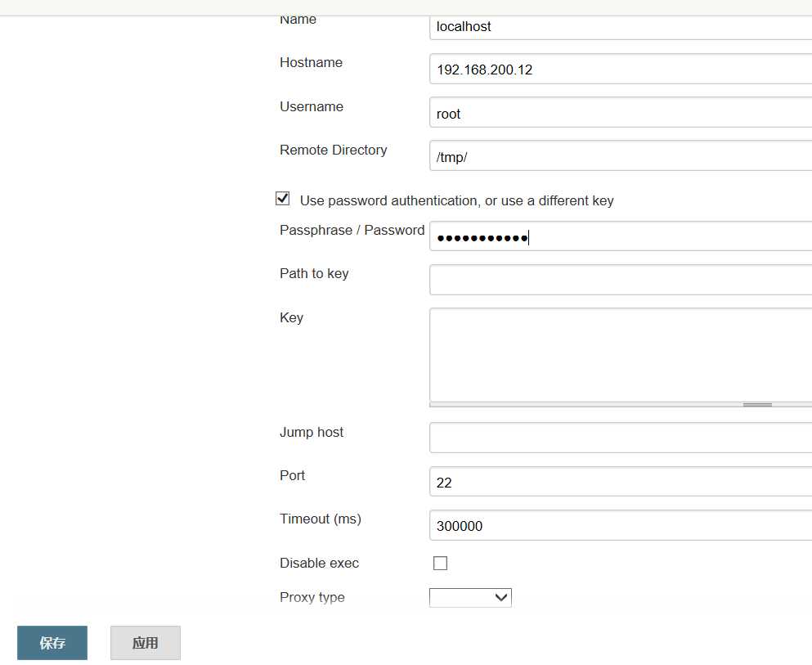This screenshot has height=665, width=812.
Task: Click the Username label
Action: 312,106
